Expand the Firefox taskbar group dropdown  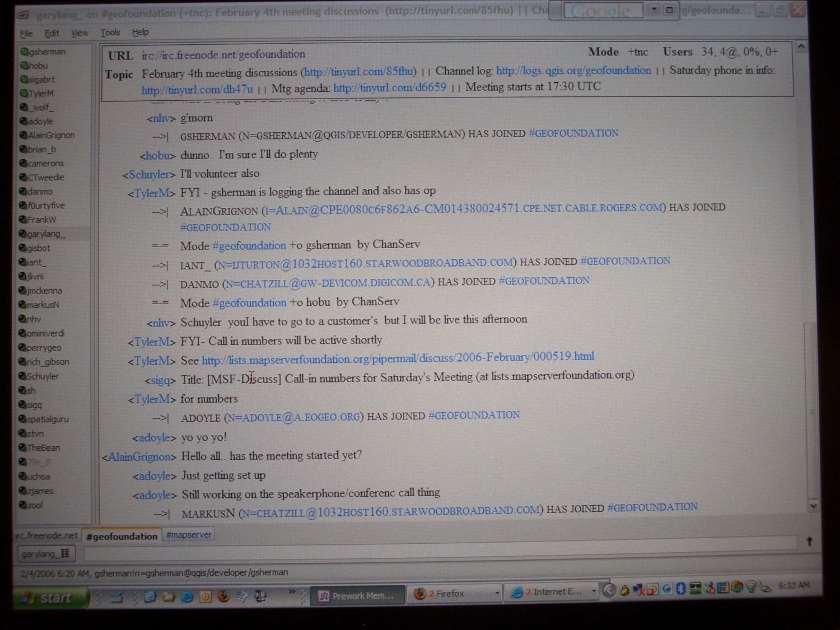[497, 593]
